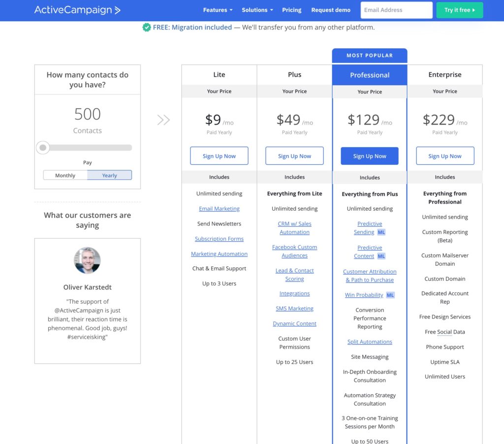Click the Professional plan heading

point(370,75)
